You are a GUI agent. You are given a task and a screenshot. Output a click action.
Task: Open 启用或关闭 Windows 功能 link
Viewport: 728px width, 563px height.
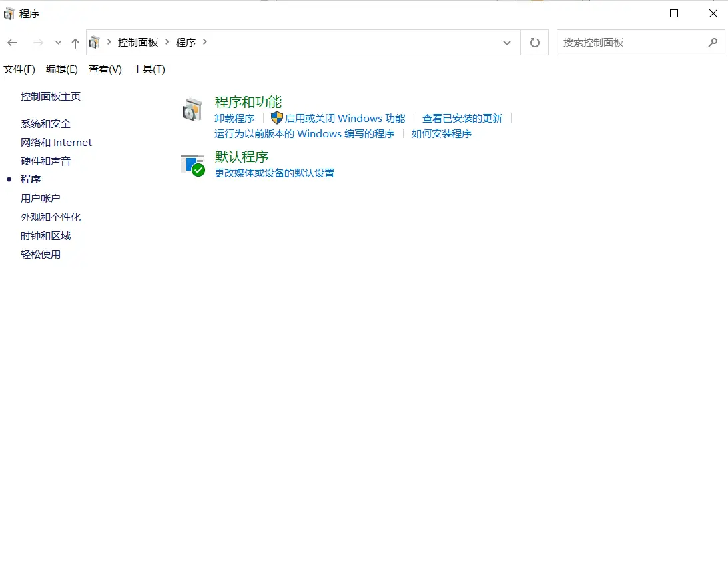[x=345, y=119]
